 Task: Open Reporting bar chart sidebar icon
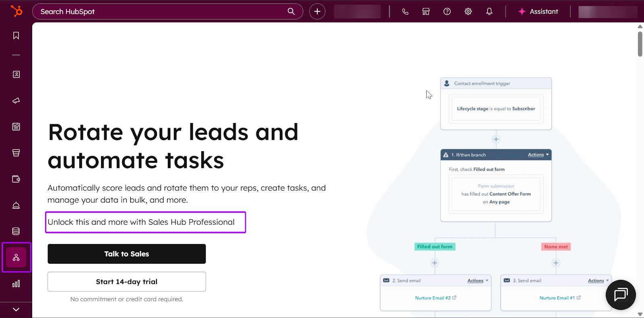(16, 284)
